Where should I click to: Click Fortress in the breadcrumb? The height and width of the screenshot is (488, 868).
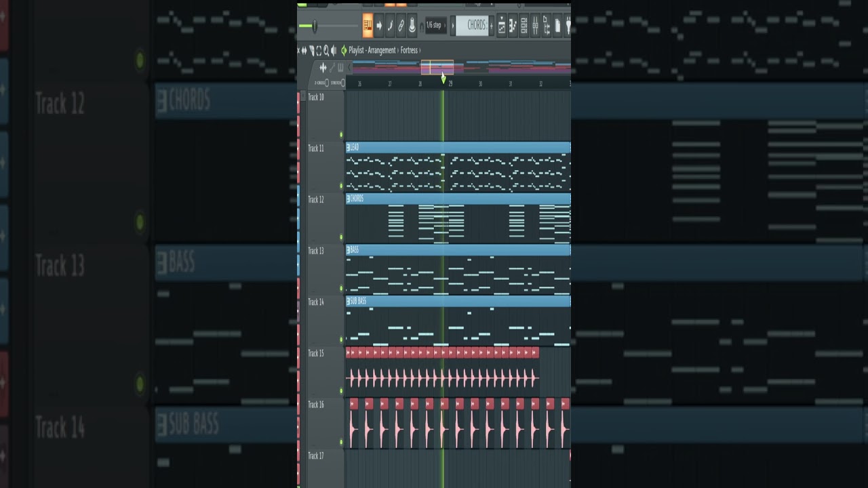pos(409,51)
